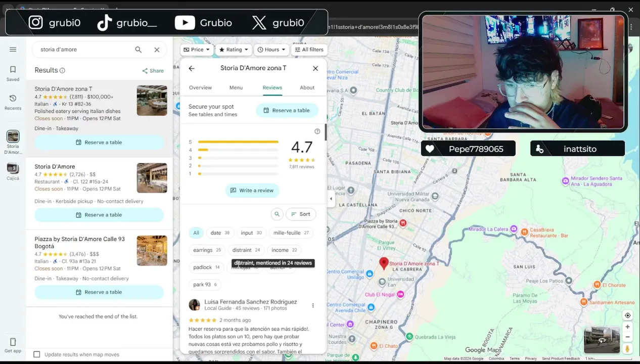Open Storia D'Amore zona T result photo

(152, 101)
